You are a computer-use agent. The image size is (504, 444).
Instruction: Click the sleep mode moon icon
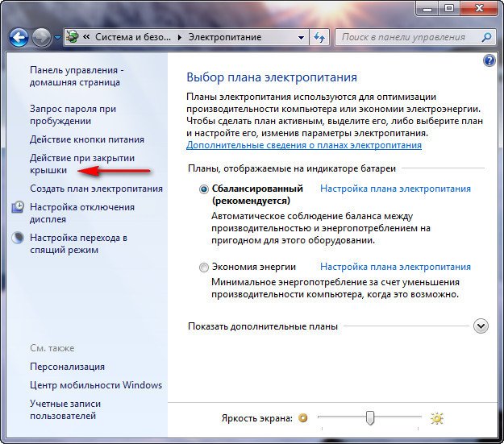tap(18, 238)
